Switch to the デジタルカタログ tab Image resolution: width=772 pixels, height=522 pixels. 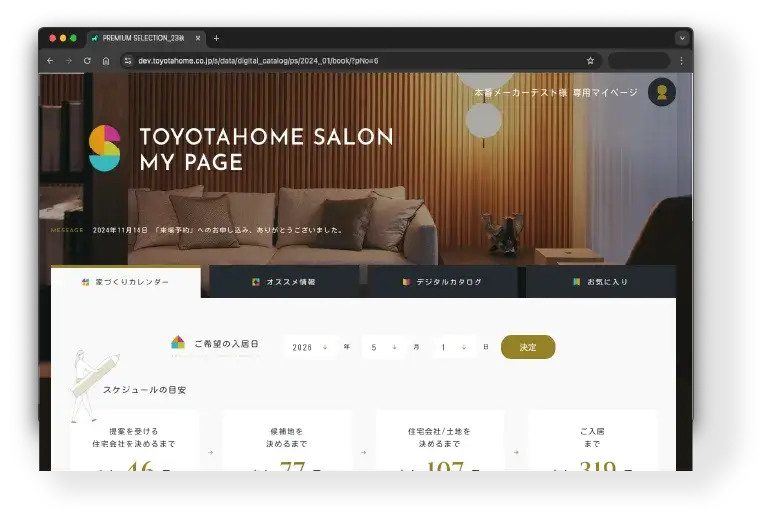pyautogui.click(x=442, y=282)
